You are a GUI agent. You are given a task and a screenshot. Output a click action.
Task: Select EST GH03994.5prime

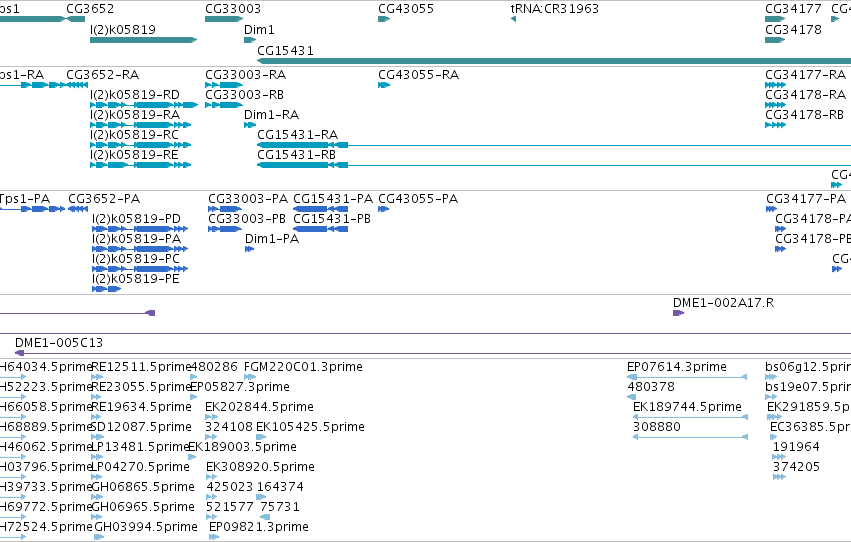pos(146,527)
